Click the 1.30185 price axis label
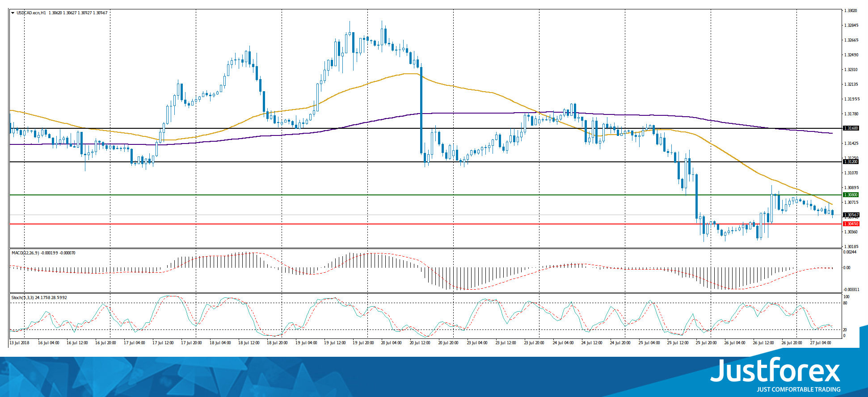 (851, 247)
